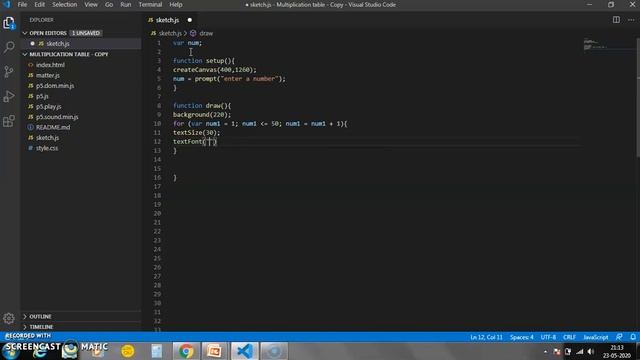Open the Source Control view
Image resolution: width=640 pixels, height=360 pixels.
9,71
